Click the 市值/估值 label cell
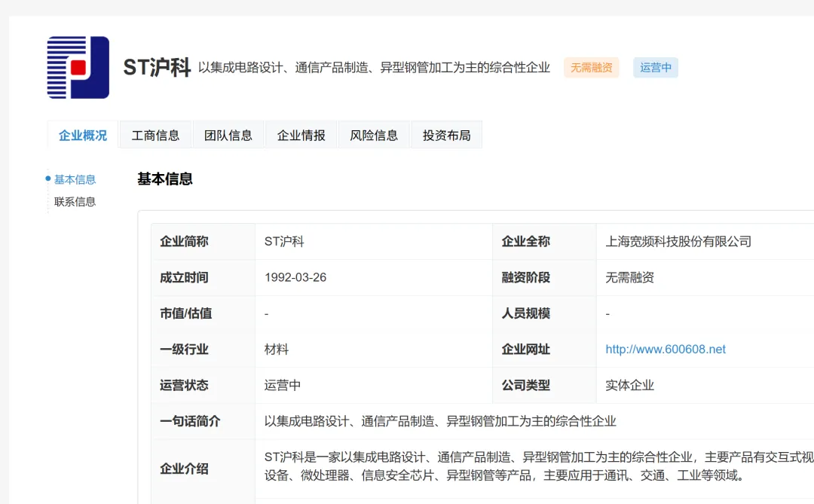This screenshot has height=504, width=814. (x=203, y=313)
